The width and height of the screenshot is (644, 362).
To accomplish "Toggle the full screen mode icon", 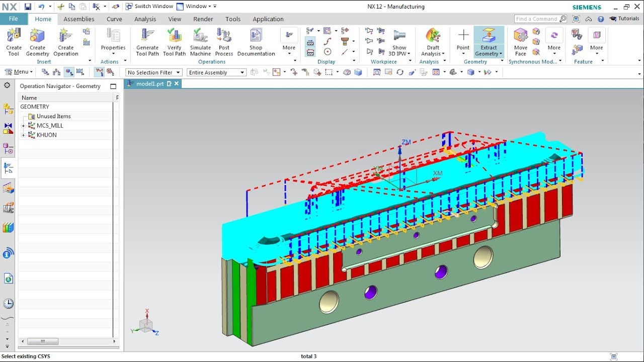I will point(576,19).
